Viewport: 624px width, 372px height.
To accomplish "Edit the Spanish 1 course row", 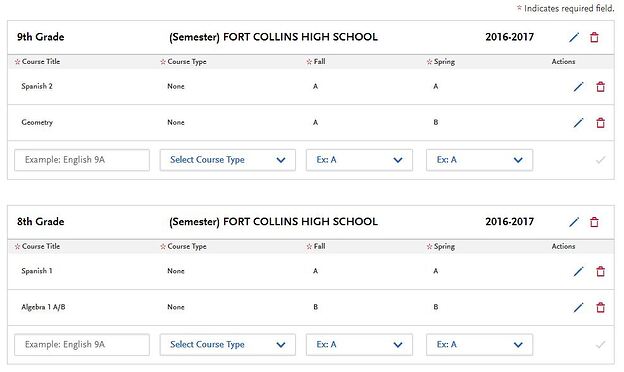I will [578, 271].
